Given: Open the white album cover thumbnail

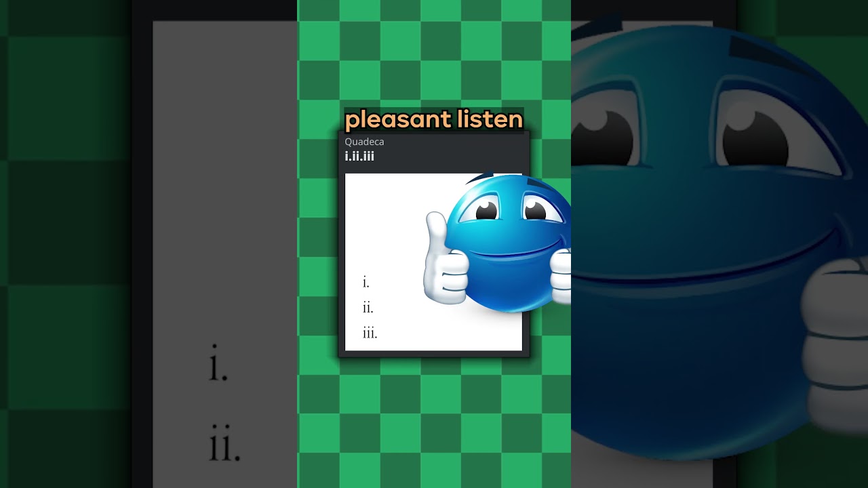Looking at the screenshot, I should [x=433, y=262].
